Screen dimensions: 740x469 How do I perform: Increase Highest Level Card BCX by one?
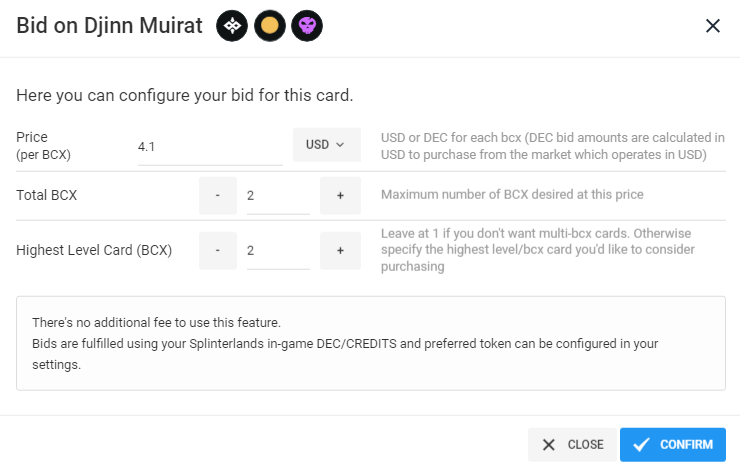(x=340, y=251)
